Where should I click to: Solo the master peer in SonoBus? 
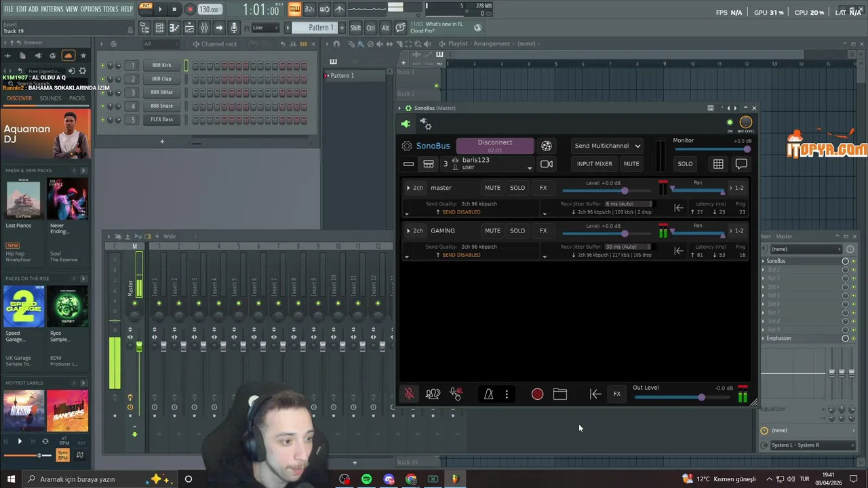(x=517, y=188)
